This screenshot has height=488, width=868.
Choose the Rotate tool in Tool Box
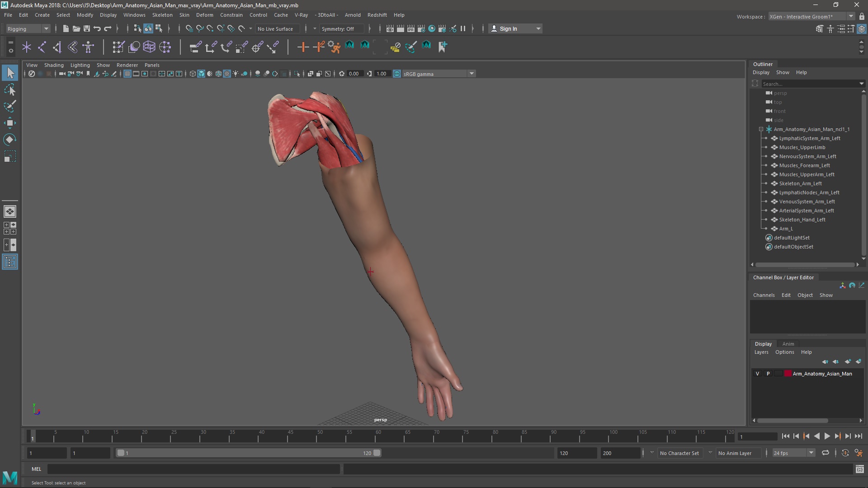10,140
